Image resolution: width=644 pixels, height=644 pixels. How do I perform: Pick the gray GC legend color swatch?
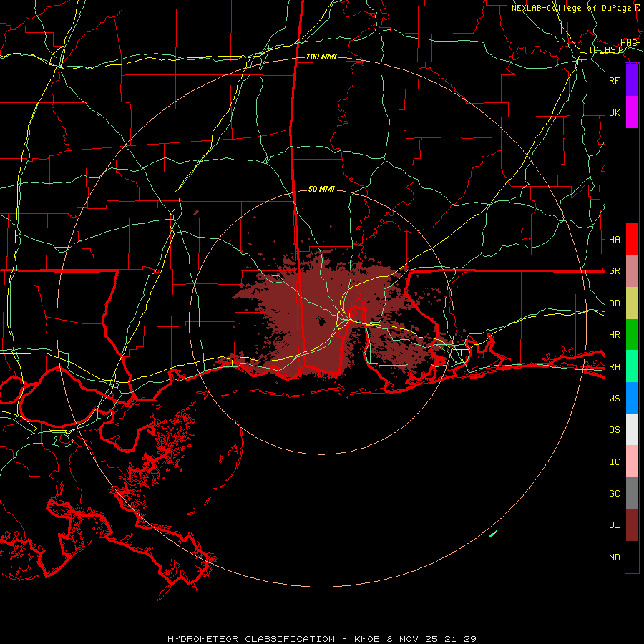point(632,493)
